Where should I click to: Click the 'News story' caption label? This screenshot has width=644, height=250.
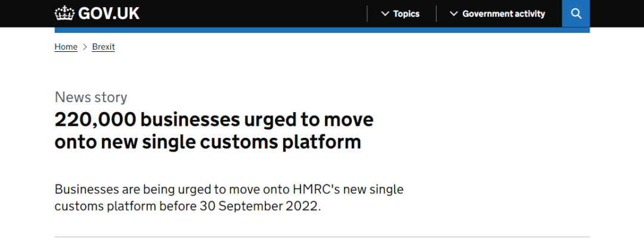click(91, 97)
